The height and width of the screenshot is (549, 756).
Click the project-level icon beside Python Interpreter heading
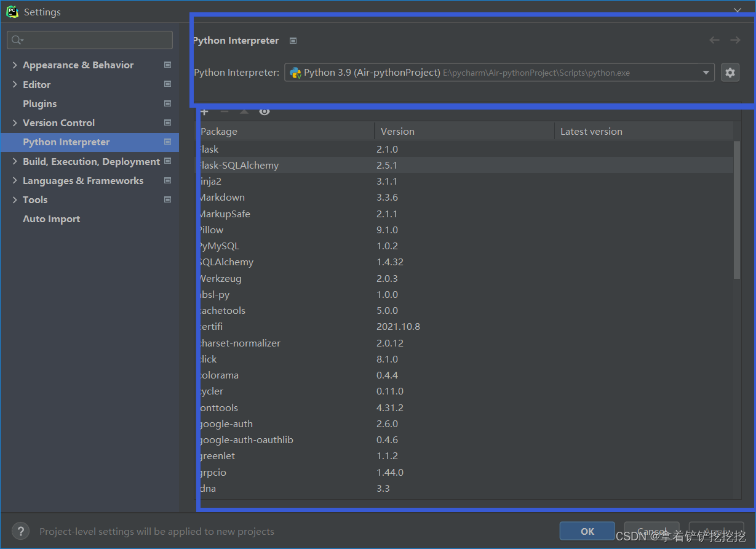293,41
